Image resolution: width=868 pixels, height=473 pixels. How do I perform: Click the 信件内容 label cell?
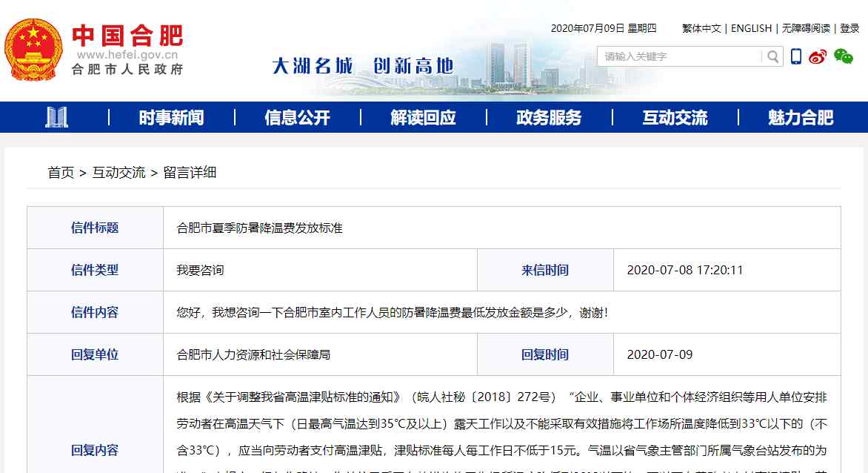click(x=96, y=312)
